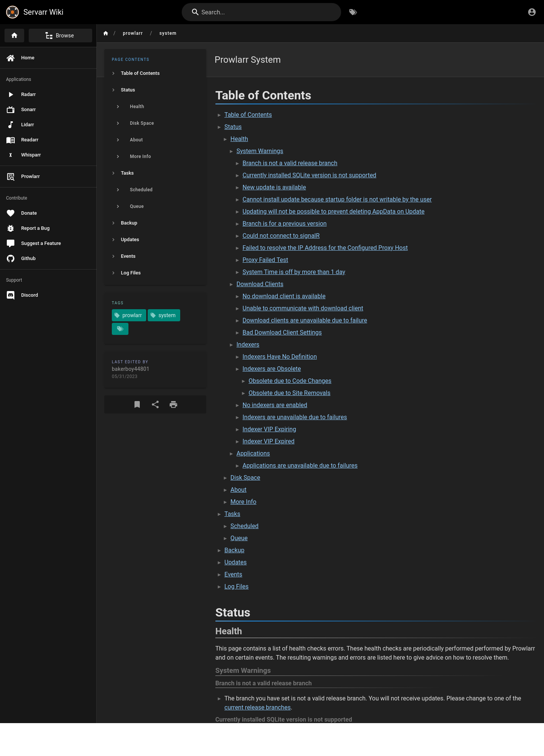The width and height of the screenshot is (544, 756).
Task: Click the Donate heart icon
Action: point(11,213)
